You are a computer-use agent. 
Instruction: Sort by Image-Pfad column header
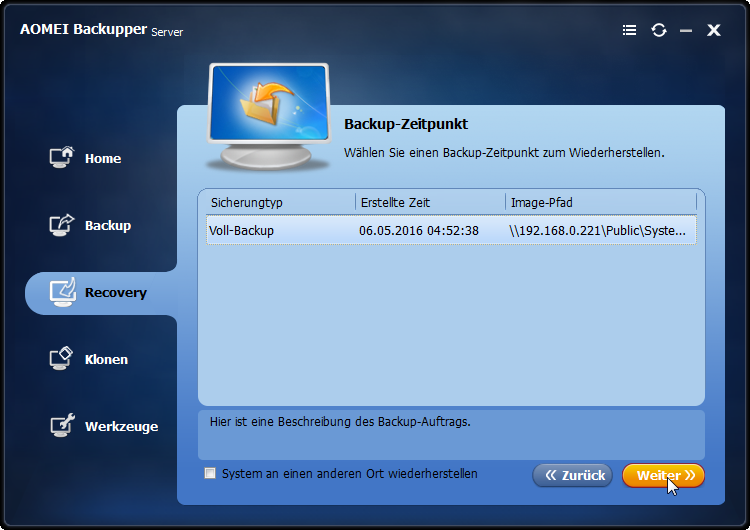click(601, 202)
